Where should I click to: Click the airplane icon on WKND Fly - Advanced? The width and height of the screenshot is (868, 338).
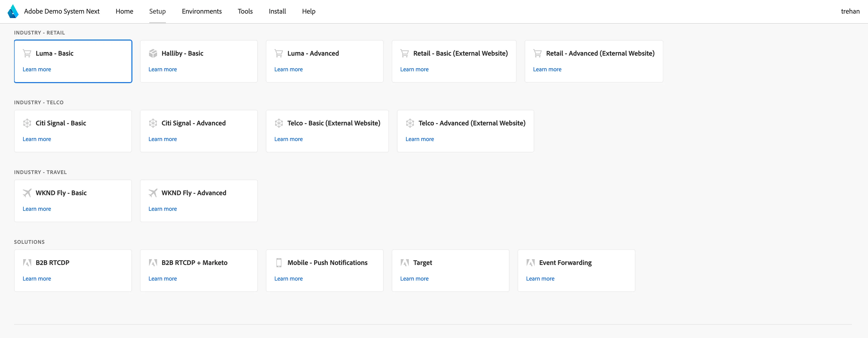pos(153,193)
